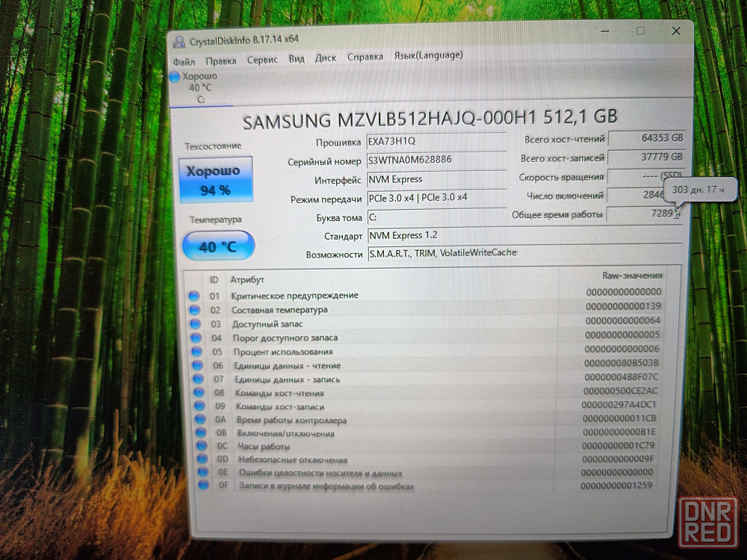The height and width of the screenshot is (560, 747).
Task: Click the blue status icon for attribute 01
Action: pyautogui.click(x=194, y=296)
